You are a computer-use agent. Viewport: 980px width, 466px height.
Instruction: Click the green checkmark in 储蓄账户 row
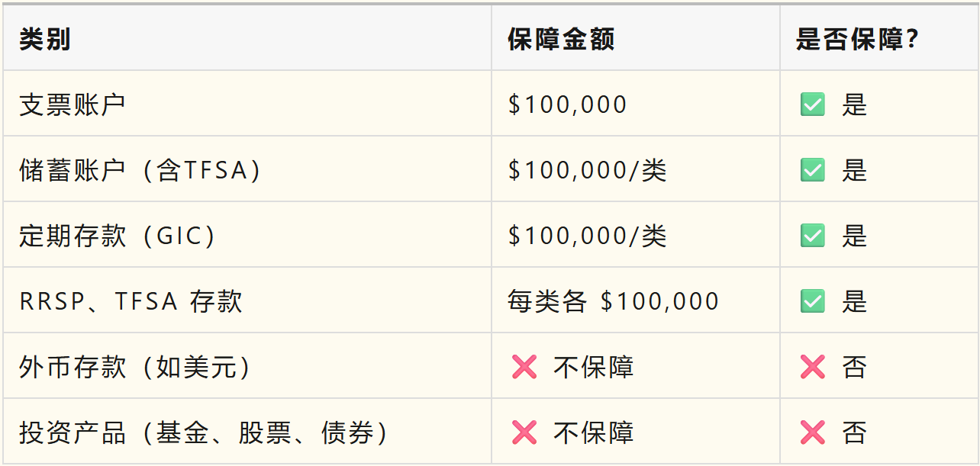pos(812,170)
